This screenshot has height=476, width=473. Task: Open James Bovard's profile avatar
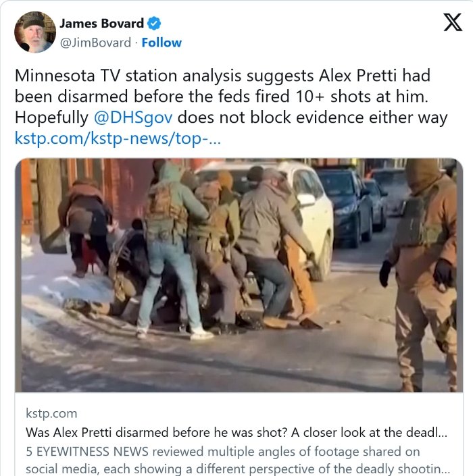pos(35,32)
